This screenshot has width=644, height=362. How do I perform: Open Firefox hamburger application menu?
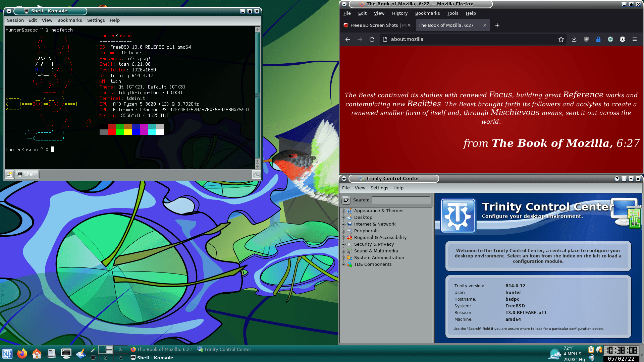click(x=635, y=40)
